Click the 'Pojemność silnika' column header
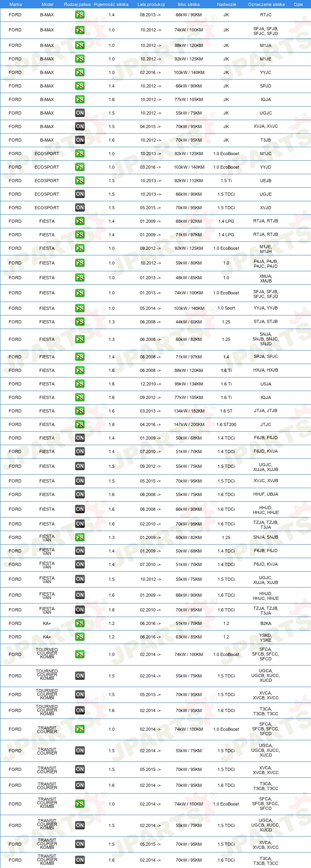The image size is (311, 868). (x=111, y=4)
